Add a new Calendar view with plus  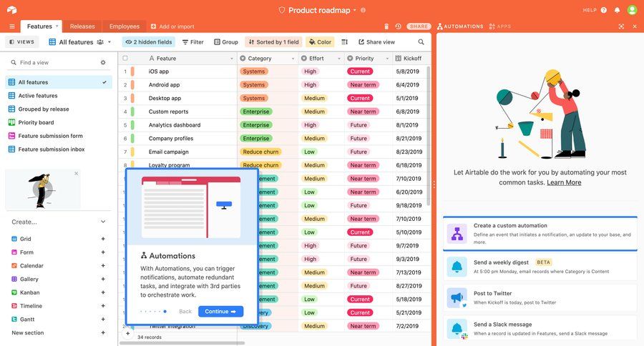[x=103, y=265]
